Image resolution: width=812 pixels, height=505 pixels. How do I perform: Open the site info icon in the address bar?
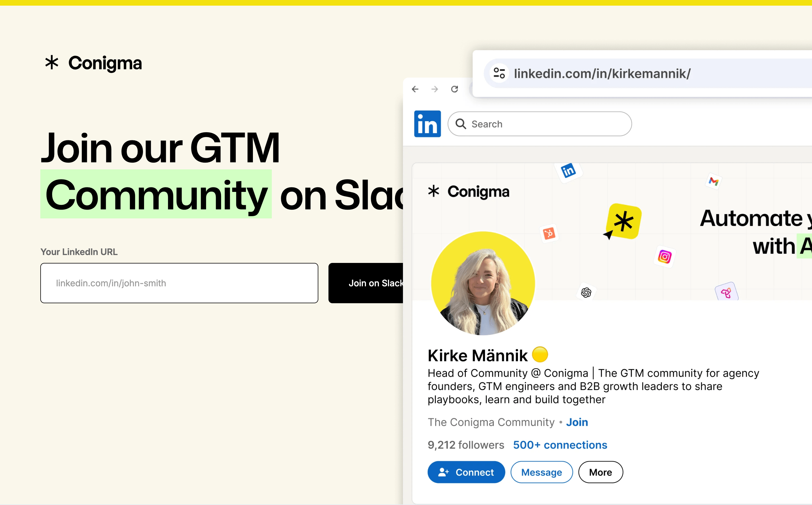click(x=499, y=73)
